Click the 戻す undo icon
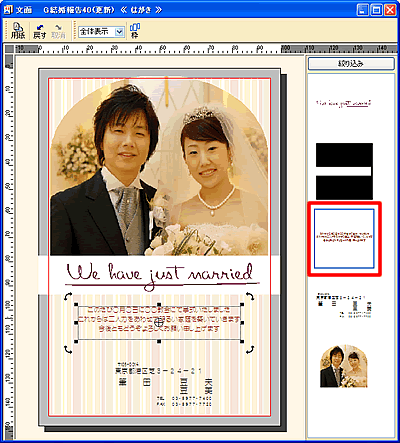The height and width of the screenshot is (443, 400). (x=39, y=31)
